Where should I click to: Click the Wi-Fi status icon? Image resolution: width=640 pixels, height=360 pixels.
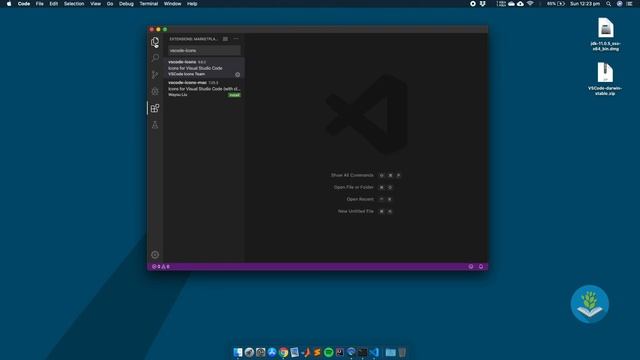[530, 4]
